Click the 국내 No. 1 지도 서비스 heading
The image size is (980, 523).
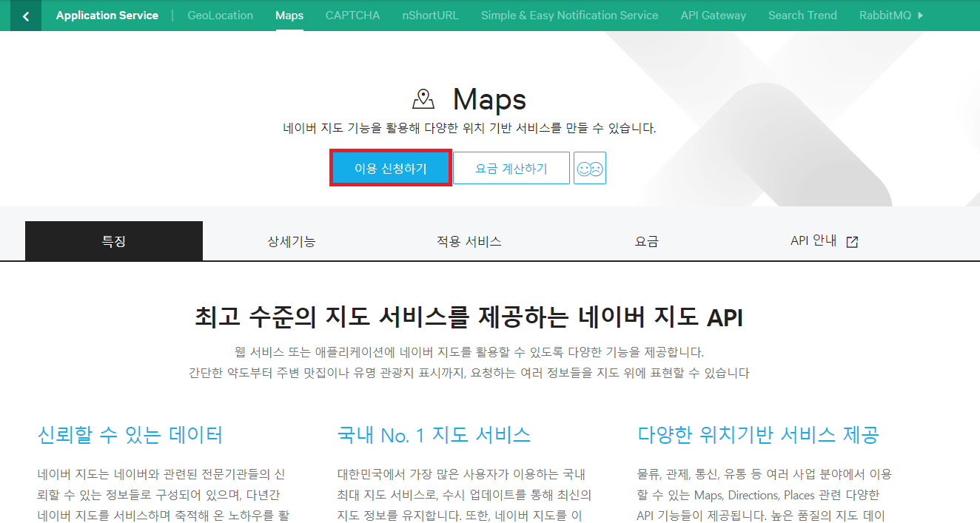click(434, 434)
